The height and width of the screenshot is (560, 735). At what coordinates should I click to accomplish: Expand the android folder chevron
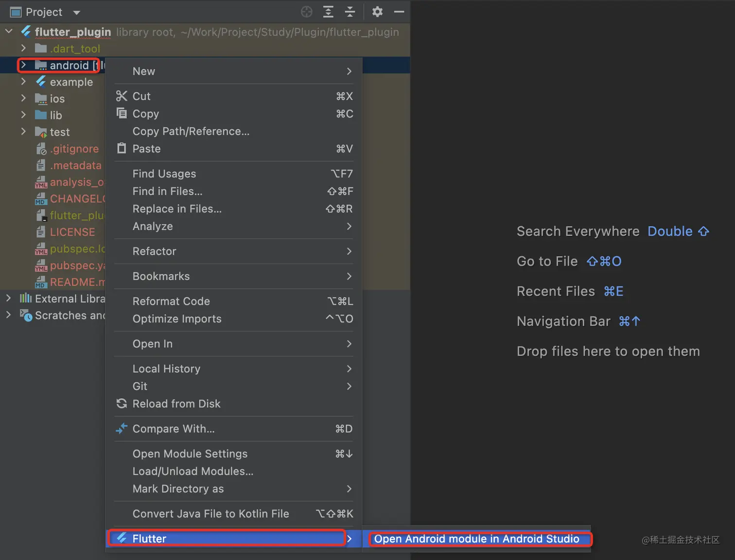(23, 65)
